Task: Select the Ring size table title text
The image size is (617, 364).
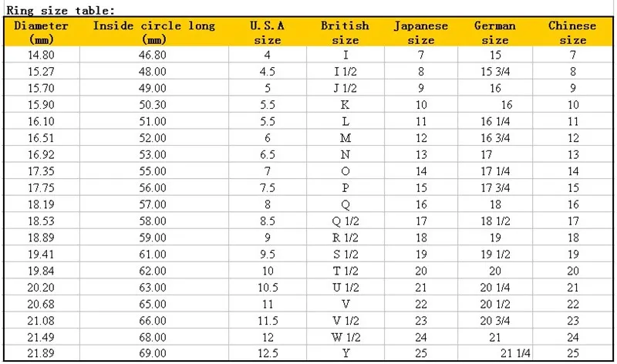Action: click(60, 10)
